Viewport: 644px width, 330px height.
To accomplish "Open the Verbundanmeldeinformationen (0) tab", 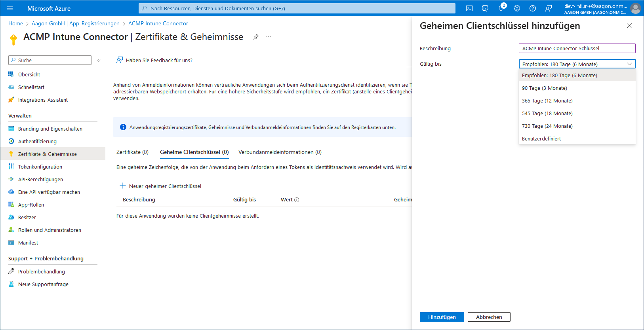I will (280, 152).
